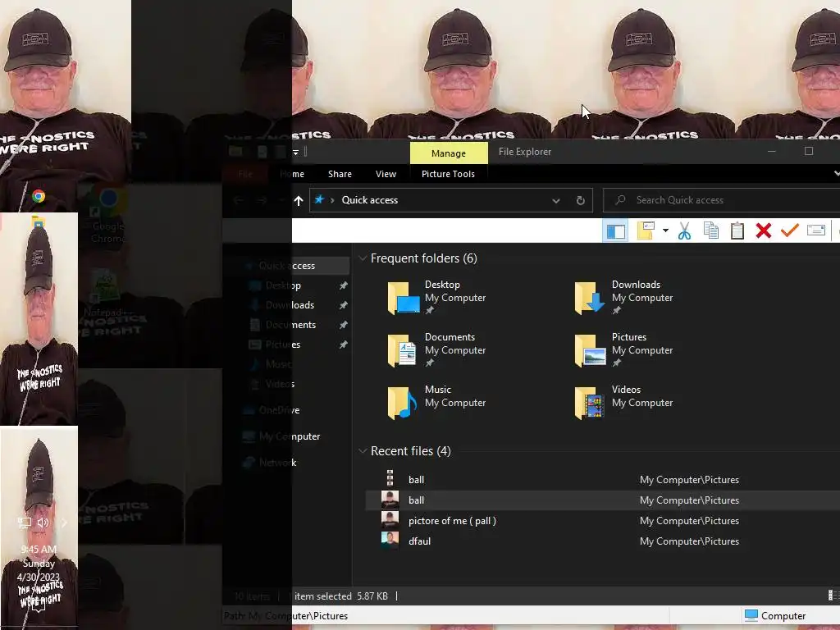Click the pin icon beside Downloads in navigation pane

[x=344, y=305]
